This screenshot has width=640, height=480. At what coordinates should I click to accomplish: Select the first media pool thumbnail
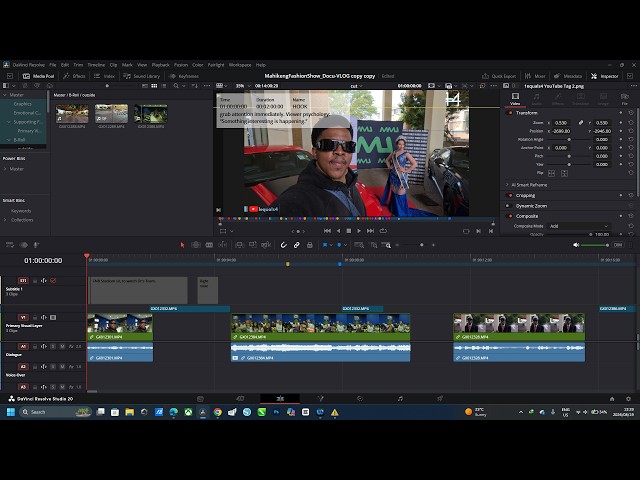point(72,113)
